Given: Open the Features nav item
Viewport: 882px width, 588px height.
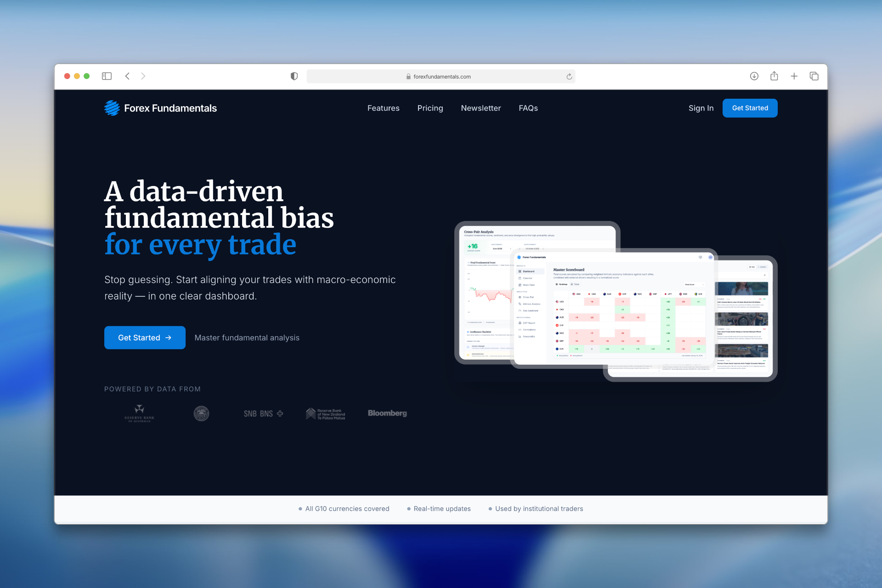Looking at the screenshot, I should pos(383,108).
